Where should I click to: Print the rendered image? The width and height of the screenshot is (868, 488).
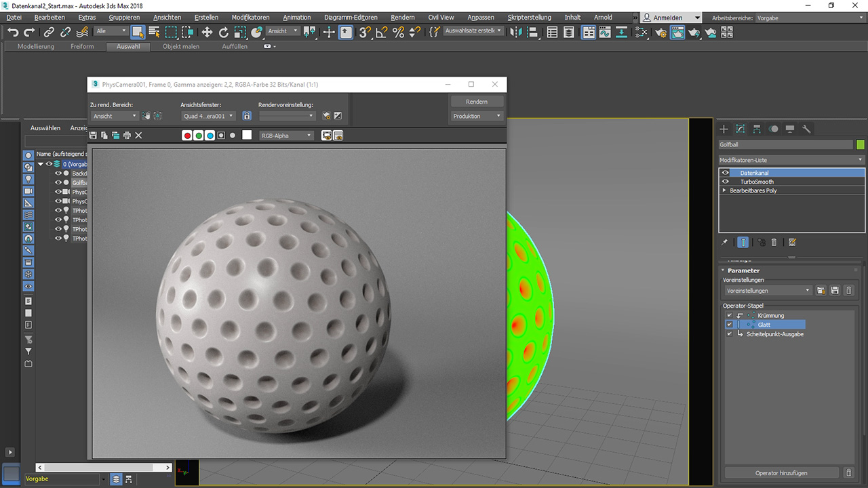127,136
